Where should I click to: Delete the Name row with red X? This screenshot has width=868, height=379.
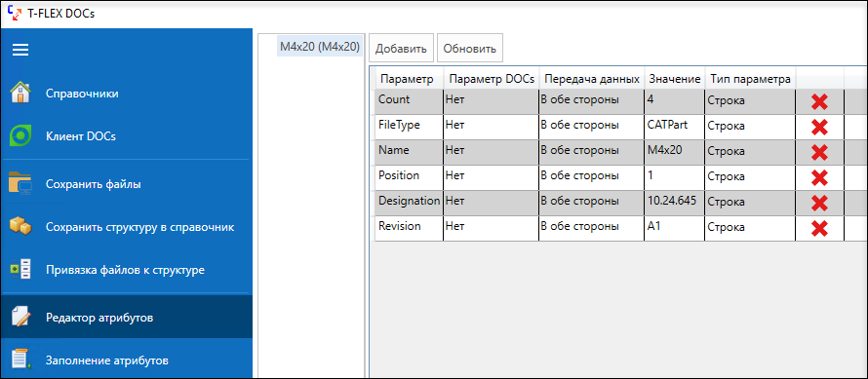tap(819, 152)
